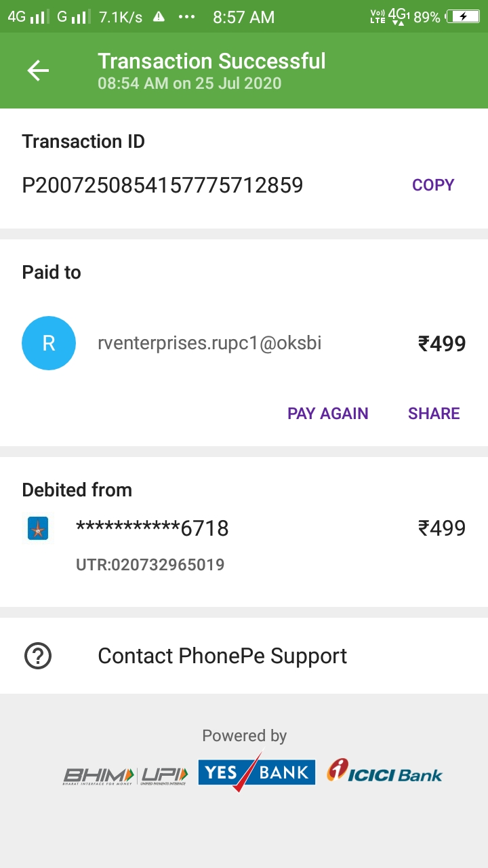Viewport: 488px width, 868px height.
Task: Tap the recipient UPI address rventerprises.rupc1@oksbi
Action: click(x=209, y=343)
